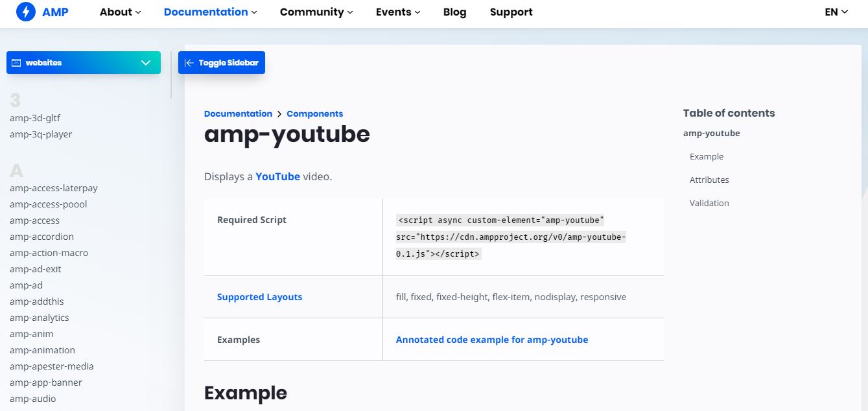Click the Required Script label cell
The height and width of the screenshot is (411, 868).
252,220
